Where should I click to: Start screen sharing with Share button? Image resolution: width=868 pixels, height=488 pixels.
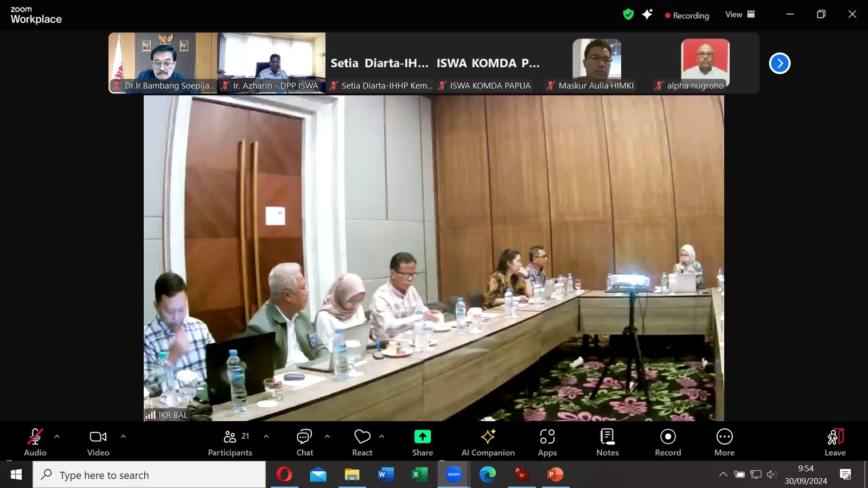coord(423,442)
